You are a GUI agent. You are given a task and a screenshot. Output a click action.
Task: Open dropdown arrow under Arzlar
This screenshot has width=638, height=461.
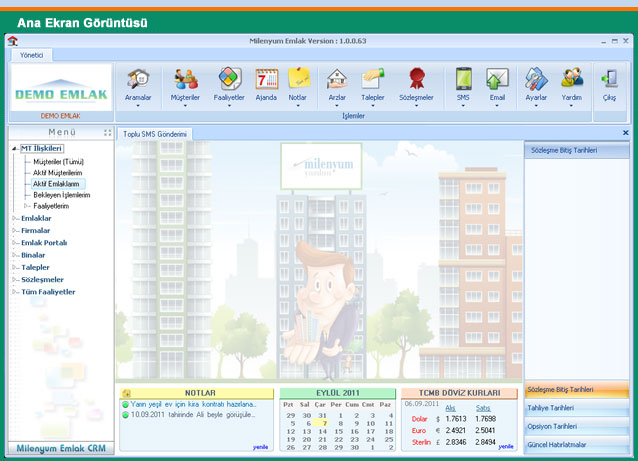point(337,106)
